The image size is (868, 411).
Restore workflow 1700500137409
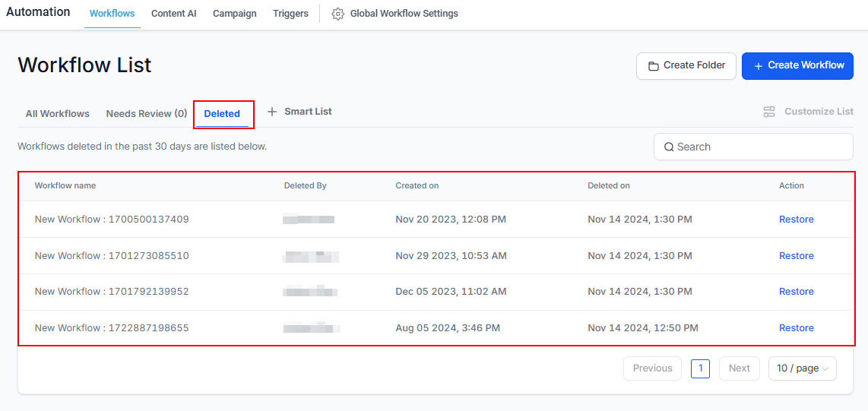coord(796,220)
